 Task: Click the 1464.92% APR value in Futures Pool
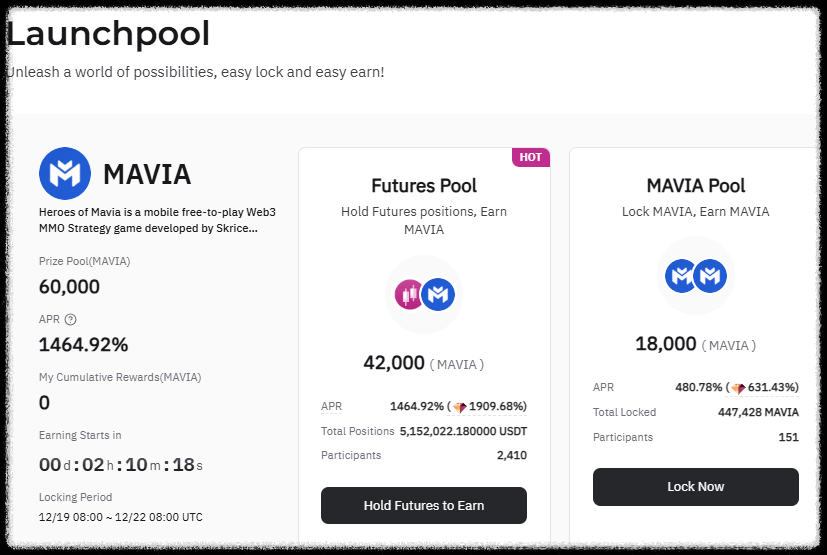[416, 406]
